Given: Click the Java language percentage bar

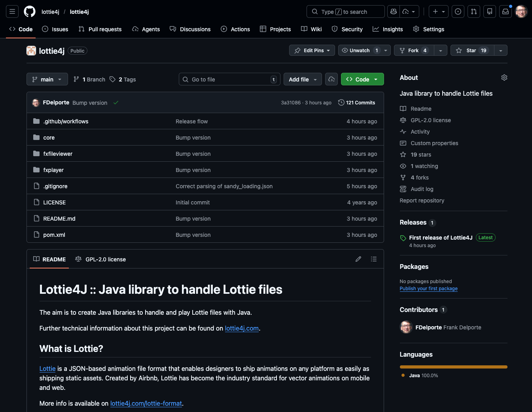Looking at the screenshot, I should tap(453, 367).
